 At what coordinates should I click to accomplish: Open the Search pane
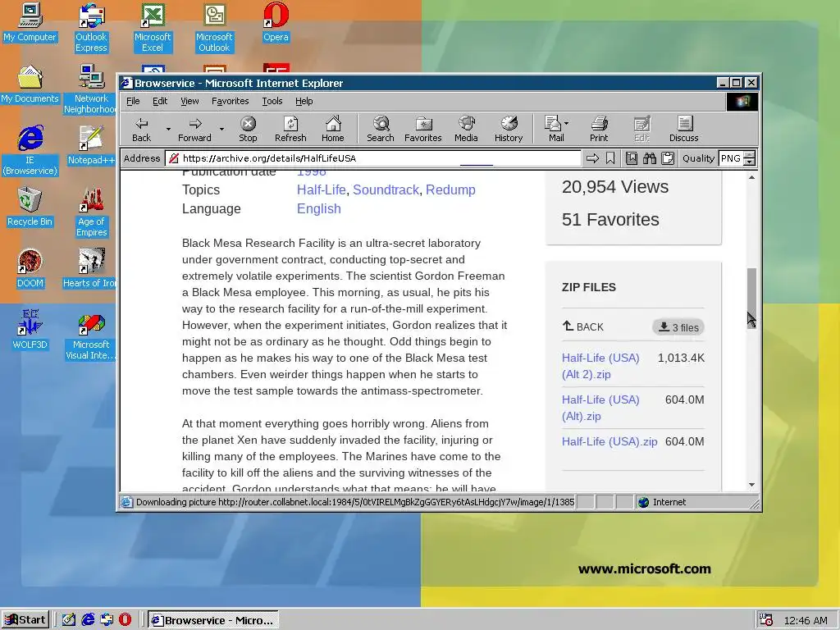(x=381, y=130)
